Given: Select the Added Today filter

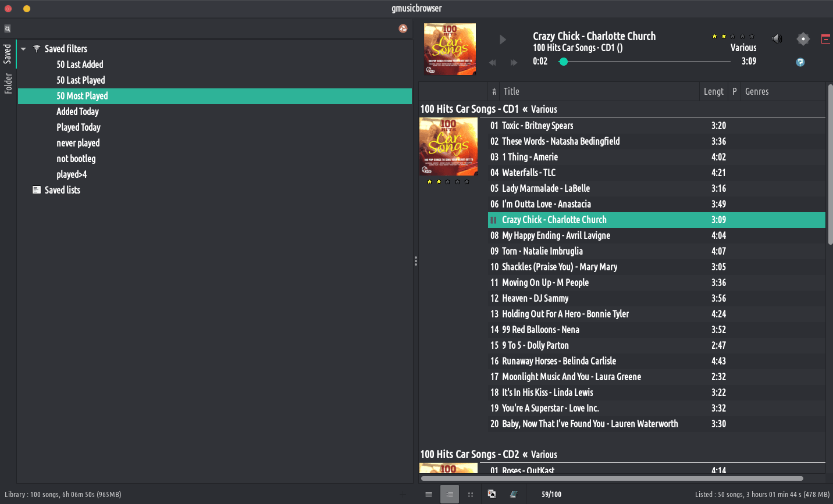Looking at the screenshot, I should 77,112.
